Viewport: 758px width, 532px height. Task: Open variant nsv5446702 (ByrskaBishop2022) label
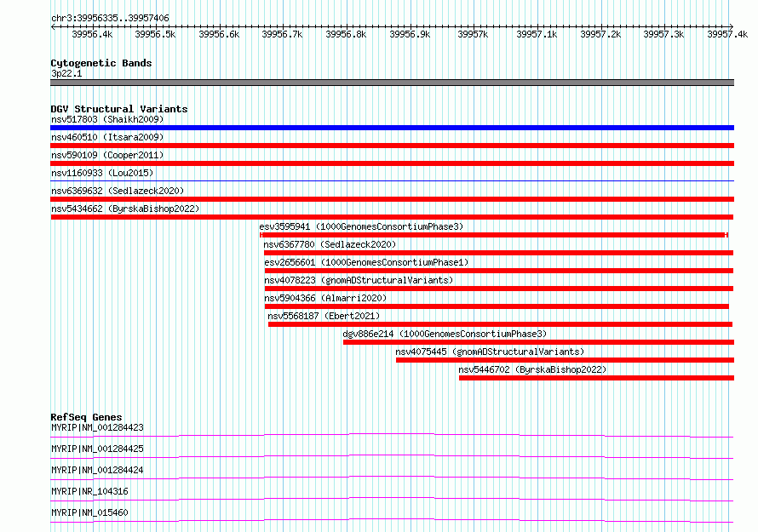coord(532,369)
